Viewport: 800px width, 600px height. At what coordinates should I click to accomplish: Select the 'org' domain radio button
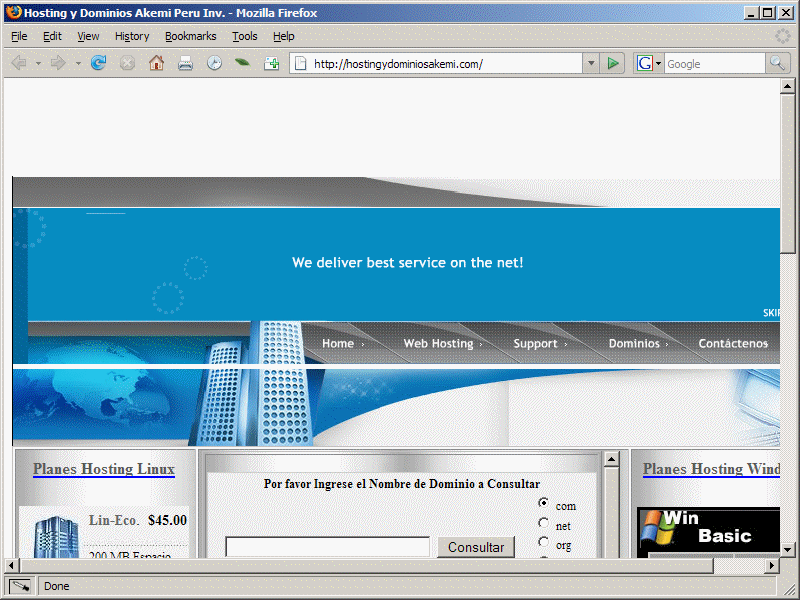[x=543, y=542]
